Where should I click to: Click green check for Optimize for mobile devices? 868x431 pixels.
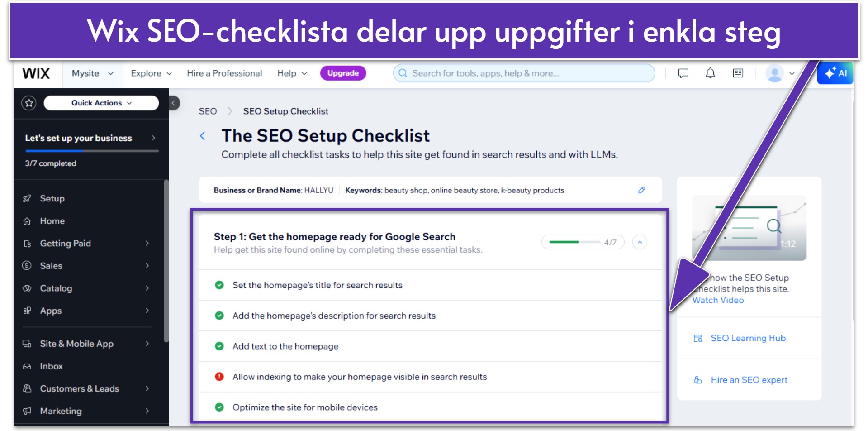(x=219, y=407)
